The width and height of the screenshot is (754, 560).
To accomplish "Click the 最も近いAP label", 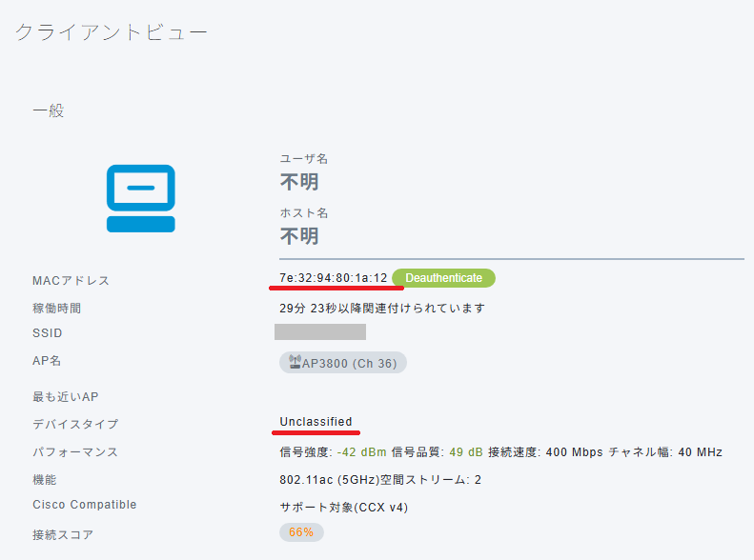I will click(x=66, y=396).
